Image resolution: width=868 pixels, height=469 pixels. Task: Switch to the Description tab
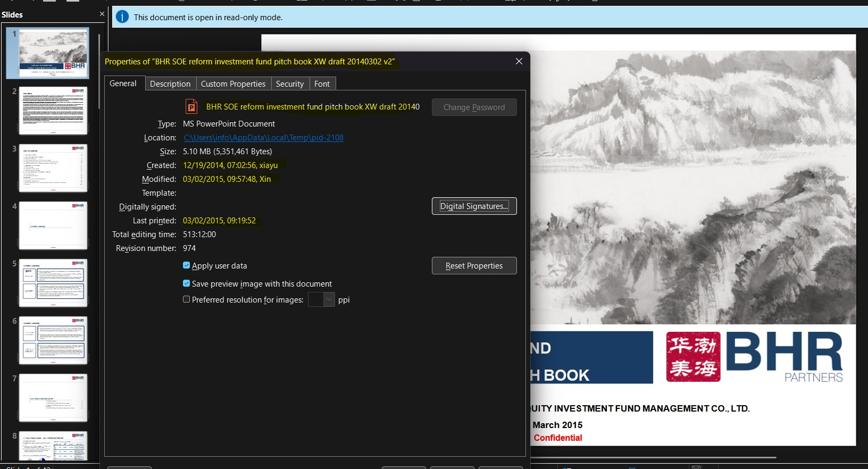(x=170, y=84)
